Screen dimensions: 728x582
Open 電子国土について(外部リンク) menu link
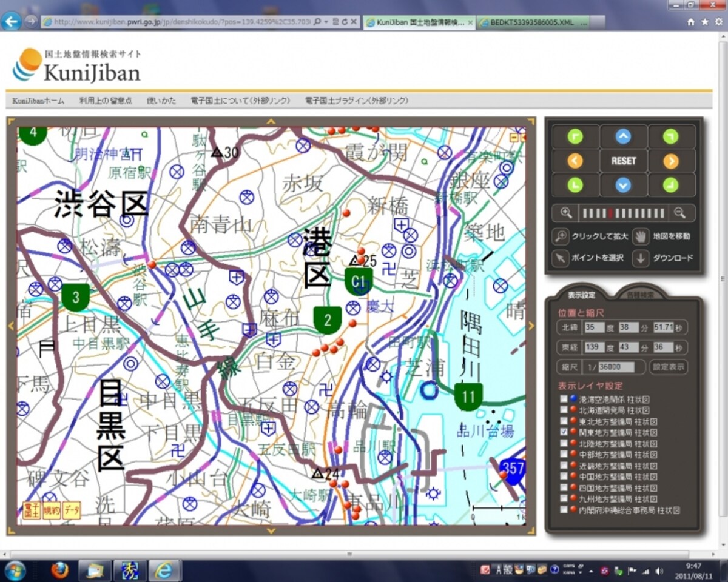(240, 101)
